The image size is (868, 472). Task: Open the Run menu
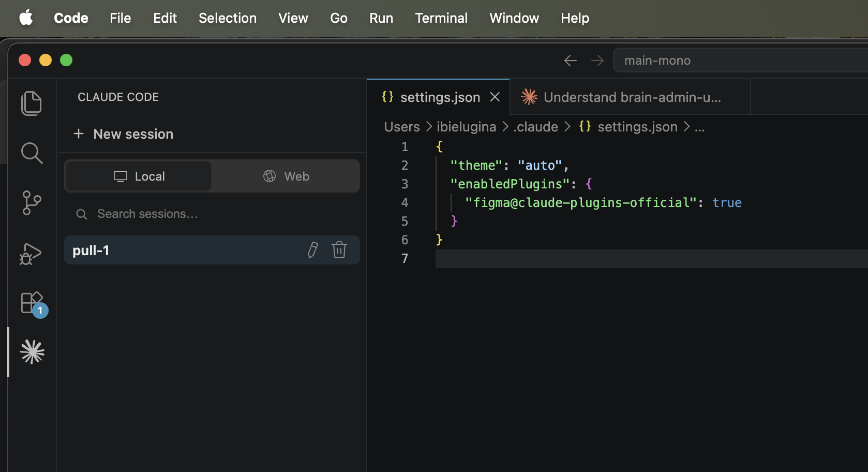381,18
